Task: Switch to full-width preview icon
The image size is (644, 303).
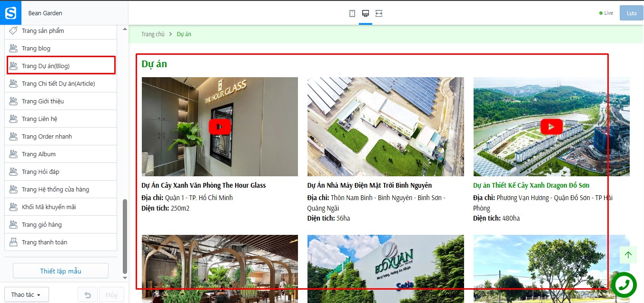Action: pos(379,13)
